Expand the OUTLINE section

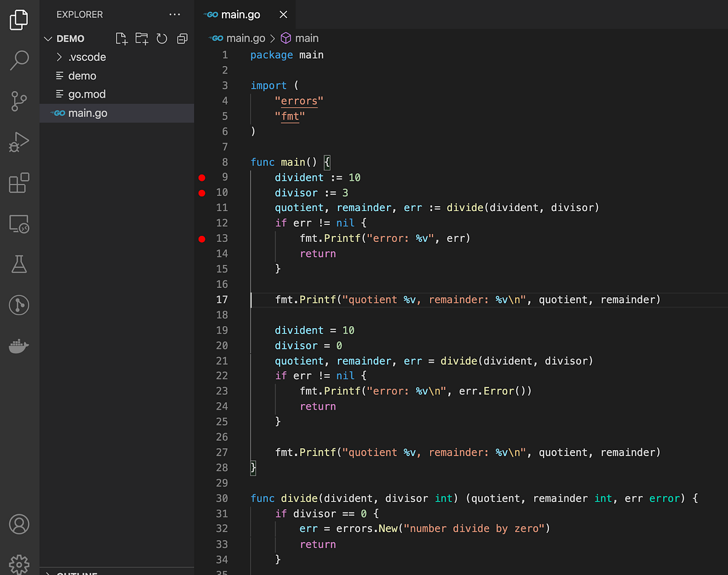coord(73,572)
